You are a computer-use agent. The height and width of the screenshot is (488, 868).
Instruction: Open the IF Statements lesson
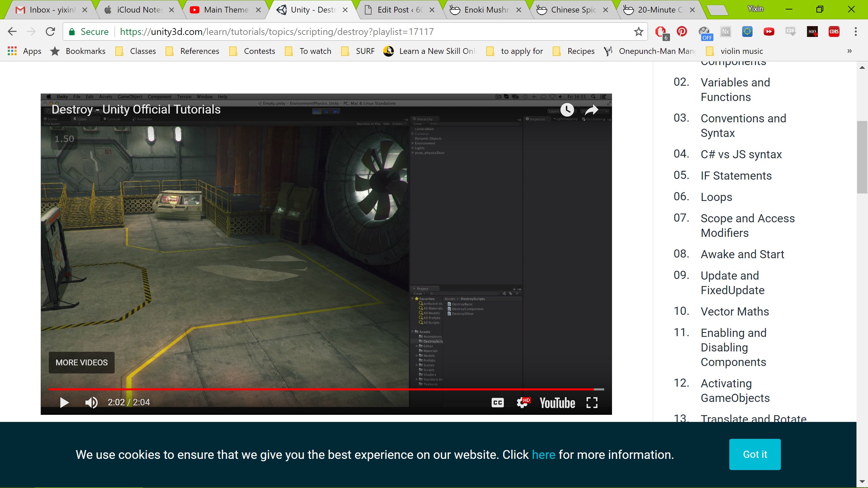[736, 176]
